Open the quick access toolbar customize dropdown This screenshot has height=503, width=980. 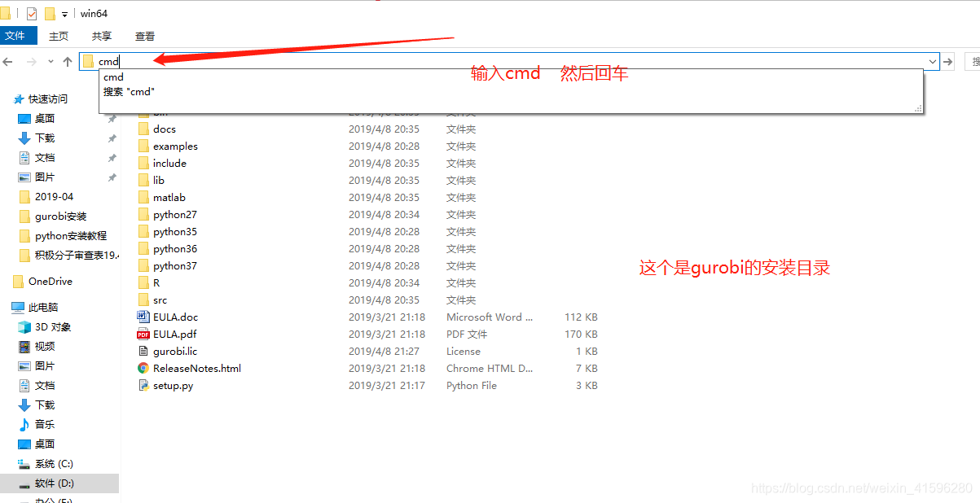64,15
